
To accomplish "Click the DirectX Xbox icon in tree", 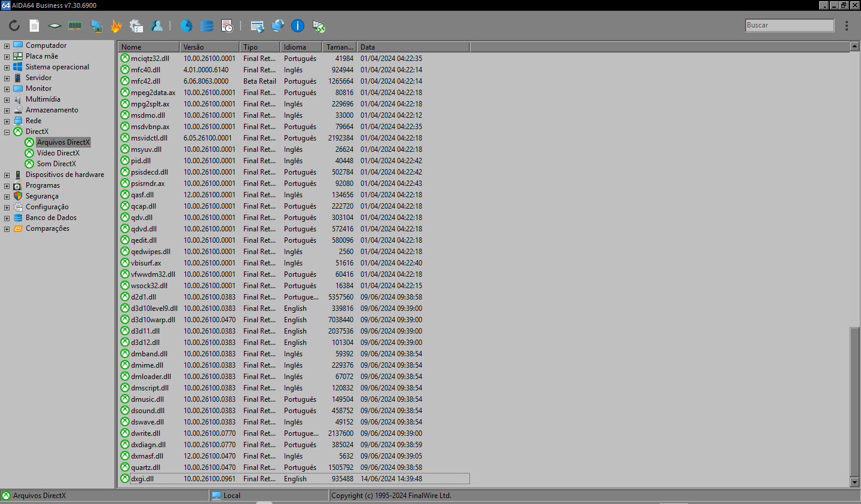I will point(18,132).
